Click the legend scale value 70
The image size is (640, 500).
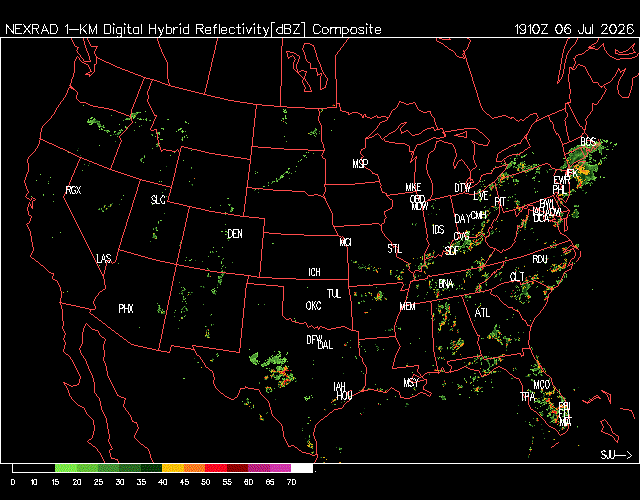(x=291, y=482)
